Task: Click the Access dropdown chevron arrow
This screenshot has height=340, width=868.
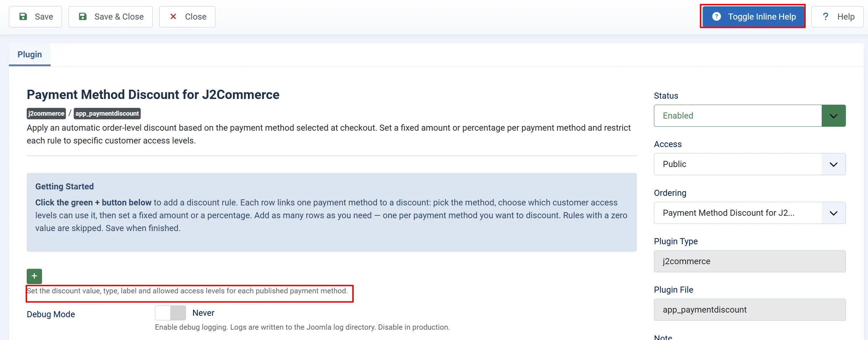Action: [x=833, y=164]
